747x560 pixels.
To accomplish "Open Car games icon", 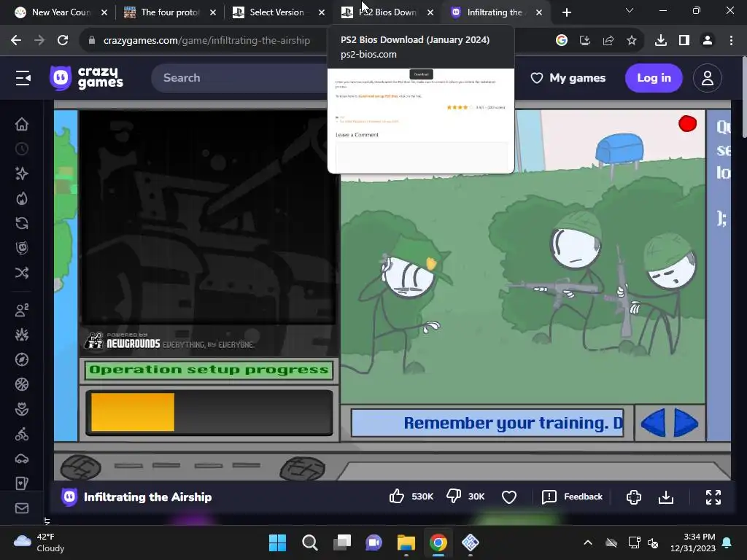I will [x=21, y=459].
